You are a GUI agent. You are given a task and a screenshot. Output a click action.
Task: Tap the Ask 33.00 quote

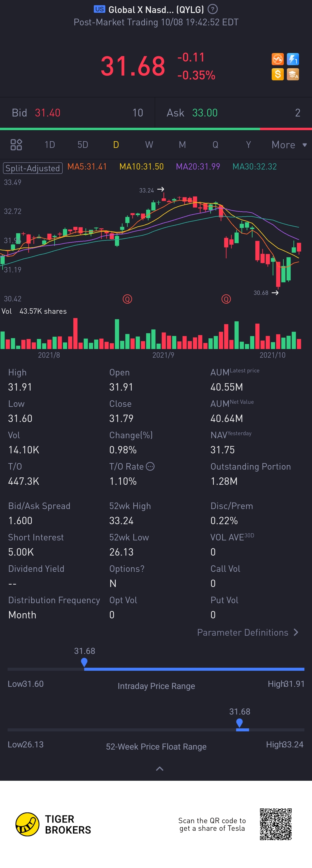pyautogui.click(x=233, y=113)
